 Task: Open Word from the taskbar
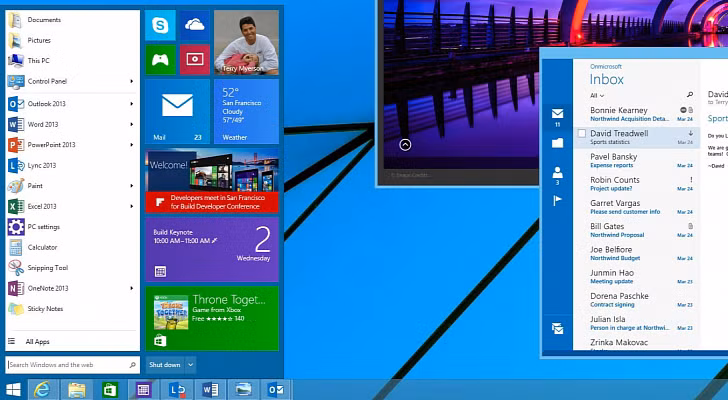point(210,390)
